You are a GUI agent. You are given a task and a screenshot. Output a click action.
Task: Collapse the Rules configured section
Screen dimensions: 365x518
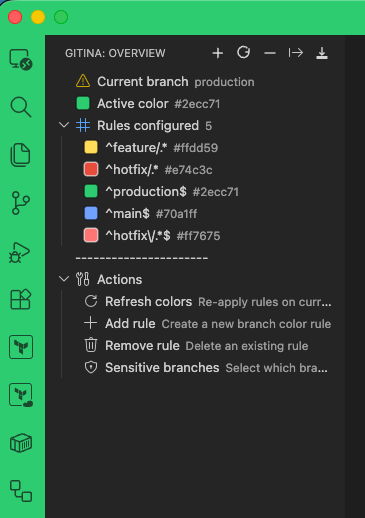[x=64, y=125]
